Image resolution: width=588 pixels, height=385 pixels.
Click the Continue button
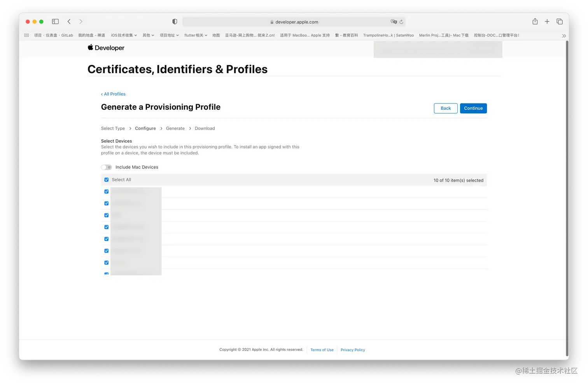(473, 108)
